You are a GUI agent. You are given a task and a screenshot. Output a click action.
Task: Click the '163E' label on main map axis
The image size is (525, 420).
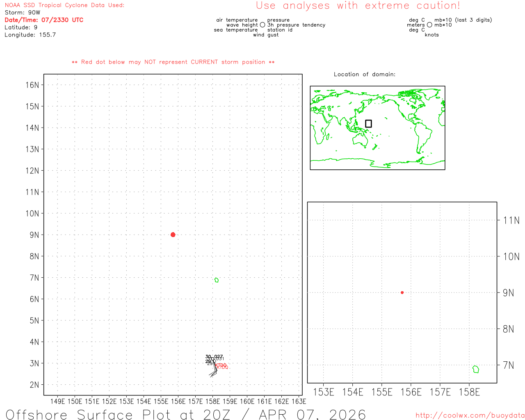[299, 401]
